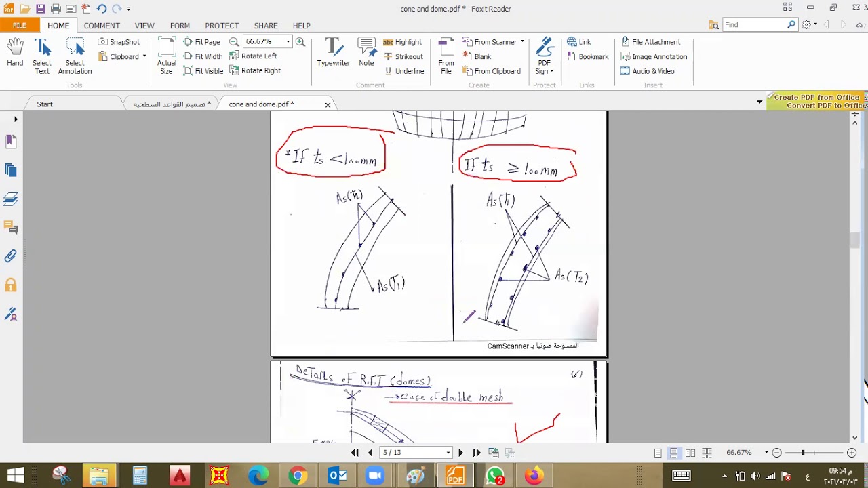Go to the first page

355,453
